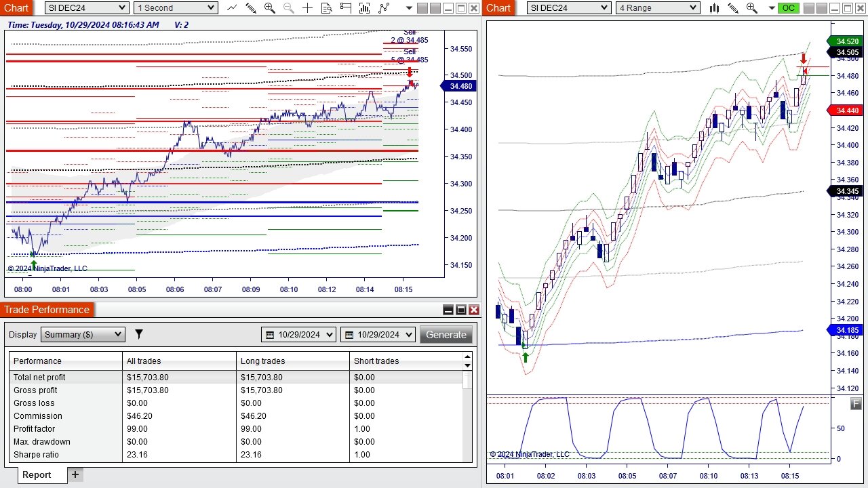Click first gray link square on right chart

(x=810, y=8)
